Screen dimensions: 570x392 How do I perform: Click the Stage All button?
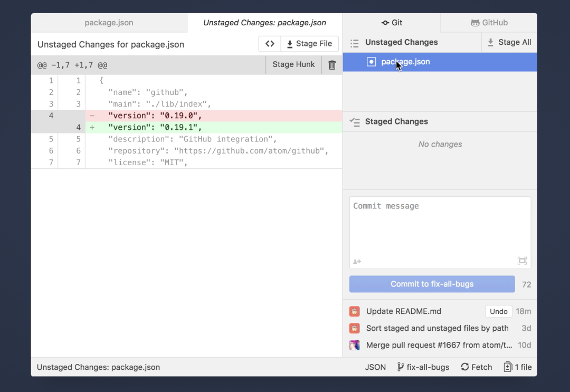[x=509, y=42]
